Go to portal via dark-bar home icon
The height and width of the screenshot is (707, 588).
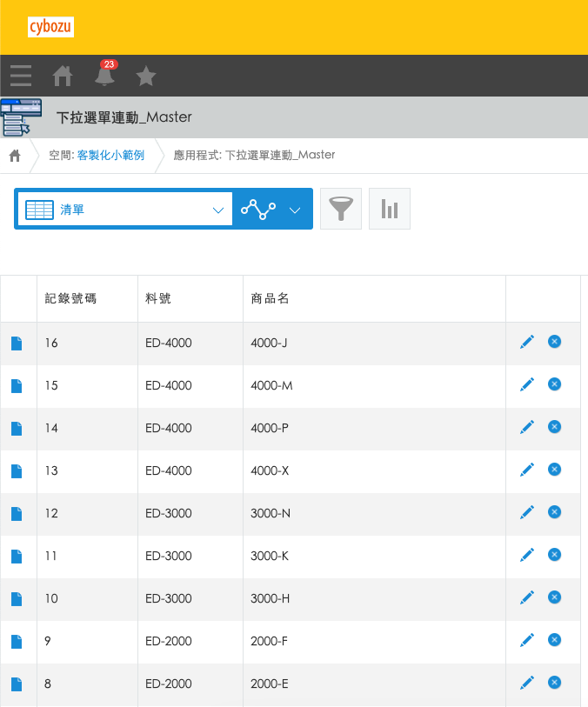pyautogui.click(x=63, y=76)
